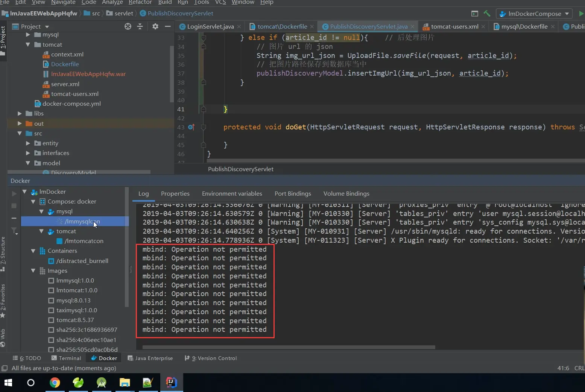585x392 pixels.
Task: Expand the entity package arrow
Action: [28, 143]
